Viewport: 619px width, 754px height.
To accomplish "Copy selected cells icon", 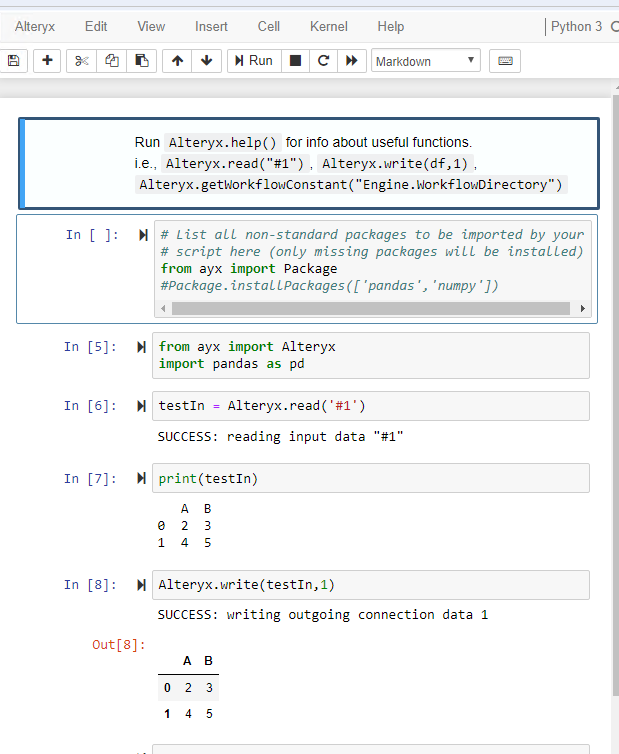I will 112,61.
